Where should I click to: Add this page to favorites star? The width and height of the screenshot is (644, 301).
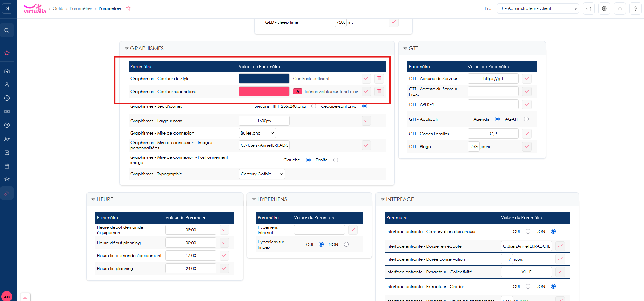128,8
